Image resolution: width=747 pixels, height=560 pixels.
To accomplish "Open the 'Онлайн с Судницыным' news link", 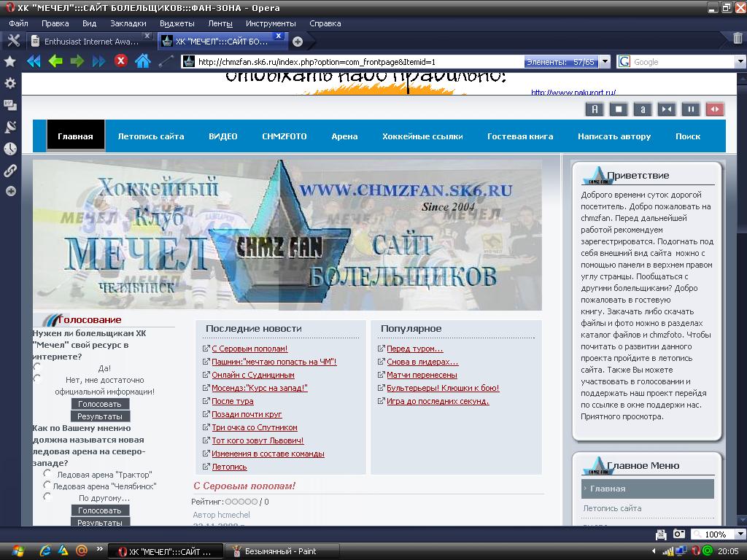I will (x=253, y=375).
